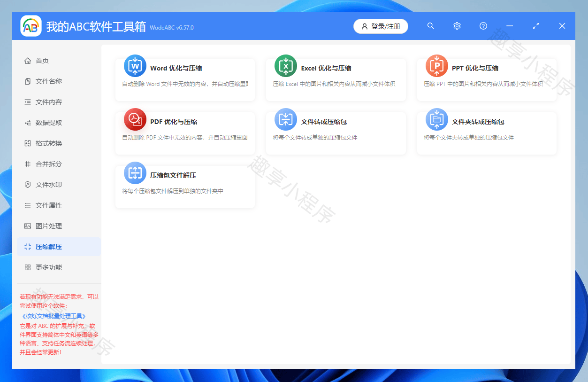Click the picture icon beside 图片处理
Screen dimensions: 588x382
point(28,226)
